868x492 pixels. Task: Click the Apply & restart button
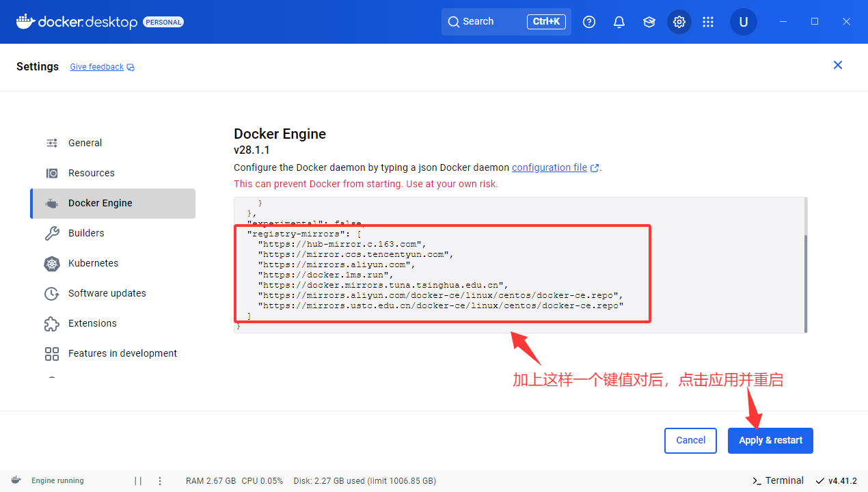click(770, 440)
